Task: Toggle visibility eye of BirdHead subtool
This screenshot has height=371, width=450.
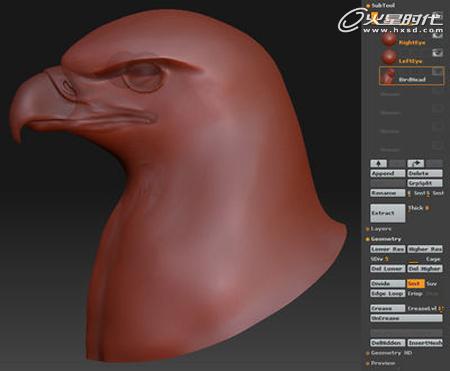Action: tap(438, 71)
